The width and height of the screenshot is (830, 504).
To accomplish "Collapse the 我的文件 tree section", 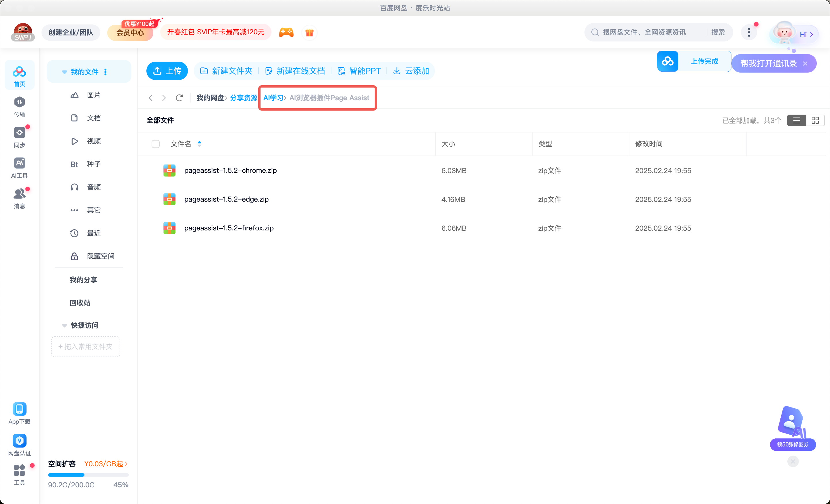I will [x=64, y=72].
